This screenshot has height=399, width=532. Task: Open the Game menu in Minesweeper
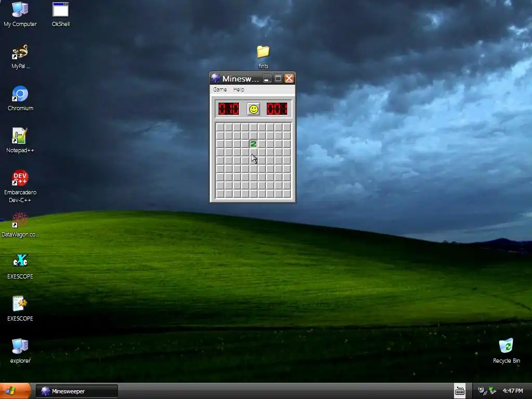tap(220, 89)
